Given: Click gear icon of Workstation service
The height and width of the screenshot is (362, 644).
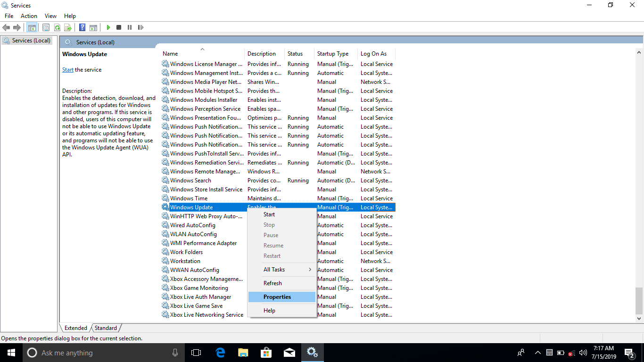Looking at the screenshot, I should 165,261.
